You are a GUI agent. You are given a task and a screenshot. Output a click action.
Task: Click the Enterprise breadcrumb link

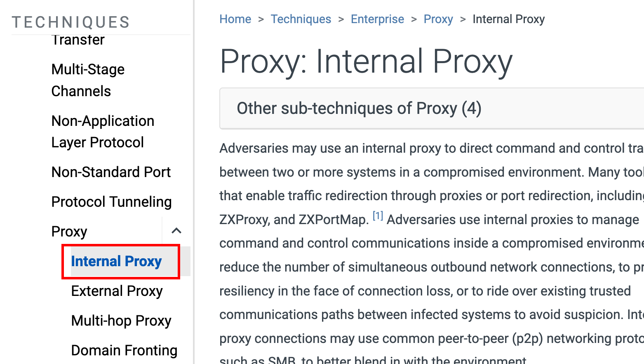point(377,19)
